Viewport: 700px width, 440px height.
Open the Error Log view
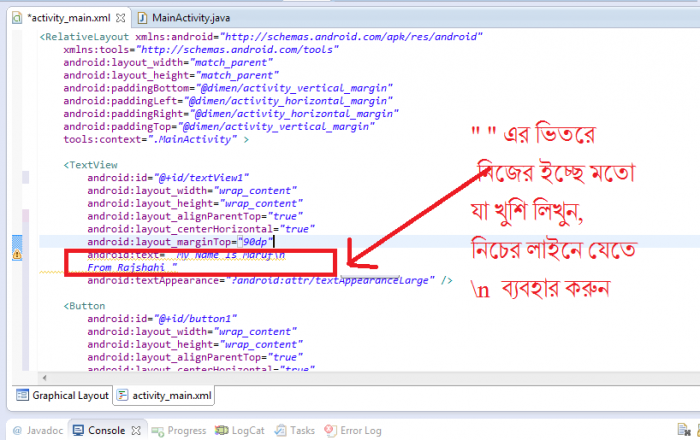tap(353, 431)
